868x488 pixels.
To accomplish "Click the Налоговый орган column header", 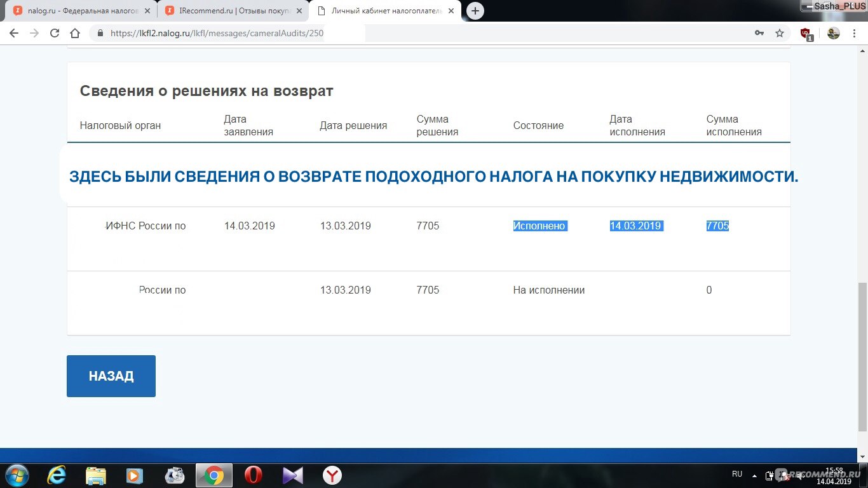I will tap(120, 126).
